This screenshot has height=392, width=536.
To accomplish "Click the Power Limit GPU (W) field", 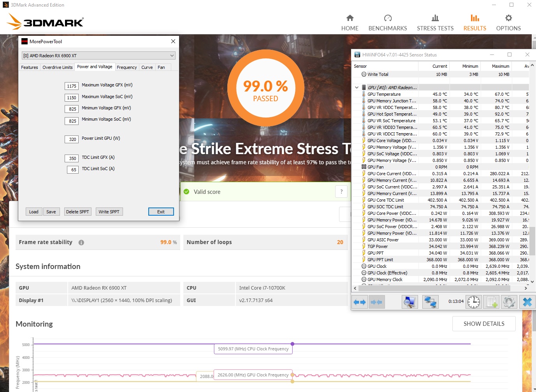I will coord(72,139).
